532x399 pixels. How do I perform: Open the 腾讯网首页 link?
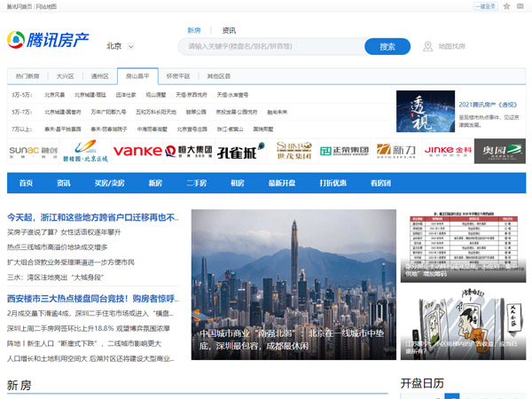(20, 6)
